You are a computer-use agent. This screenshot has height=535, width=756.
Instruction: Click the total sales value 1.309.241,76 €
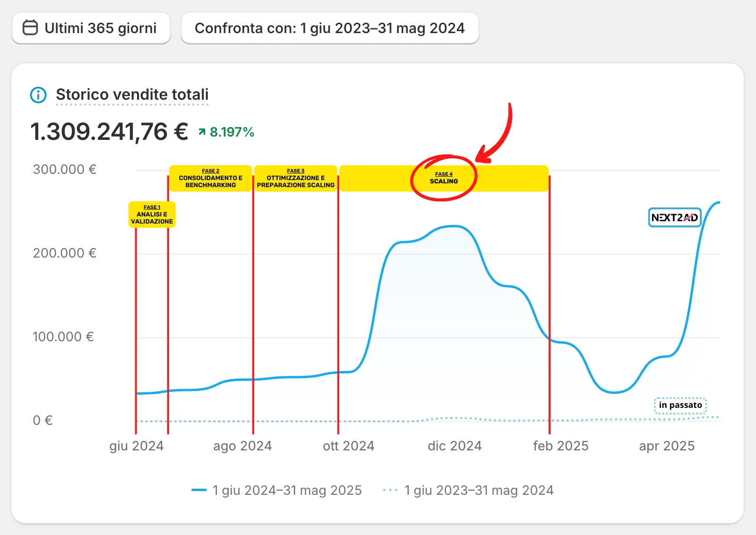(109, 131)
